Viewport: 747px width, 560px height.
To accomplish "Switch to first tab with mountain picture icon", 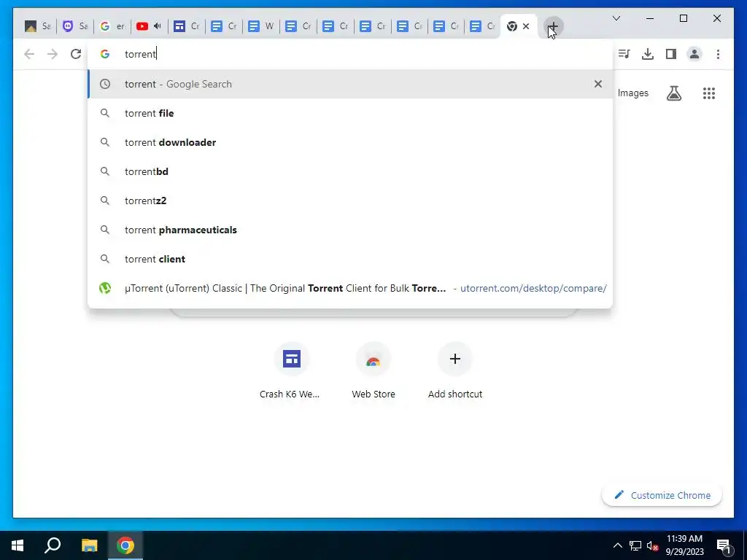I will (x=38, y=26).
